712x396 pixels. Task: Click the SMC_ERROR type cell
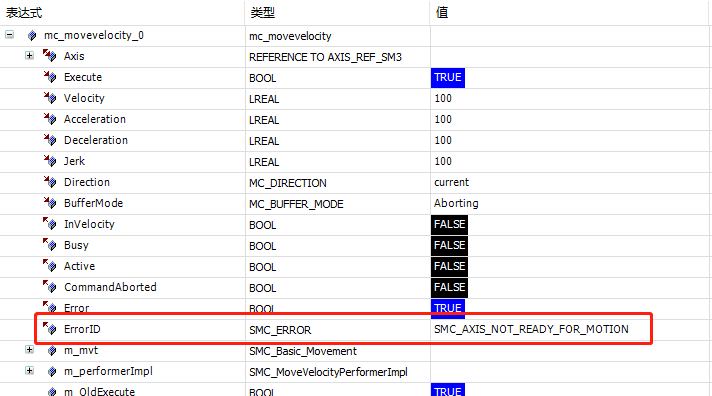click(280, 330)
